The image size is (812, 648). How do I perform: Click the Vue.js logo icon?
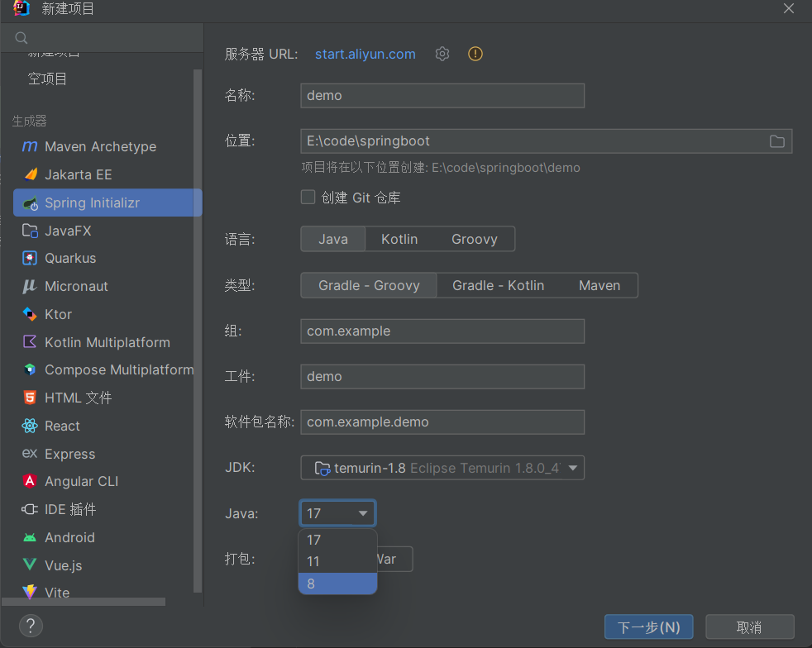(30, 565)
